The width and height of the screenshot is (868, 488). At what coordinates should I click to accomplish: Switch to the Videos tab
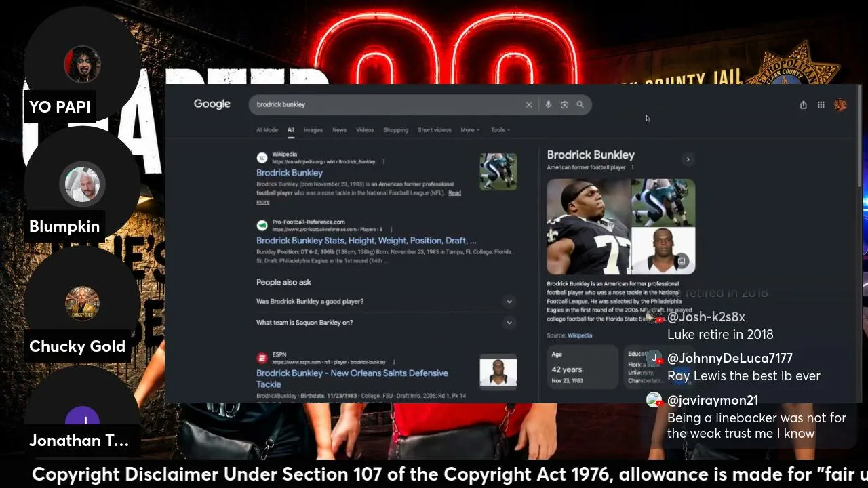[x=365, y=130]
